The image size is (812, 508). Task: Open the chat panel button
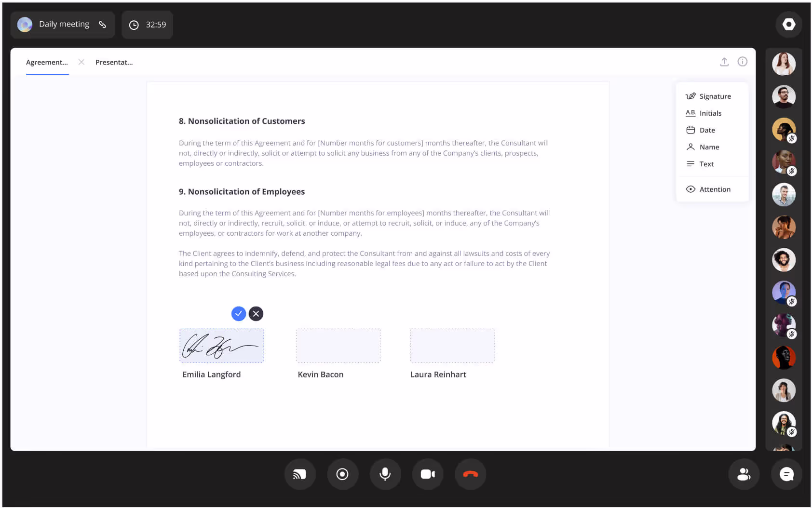(786, 474)
